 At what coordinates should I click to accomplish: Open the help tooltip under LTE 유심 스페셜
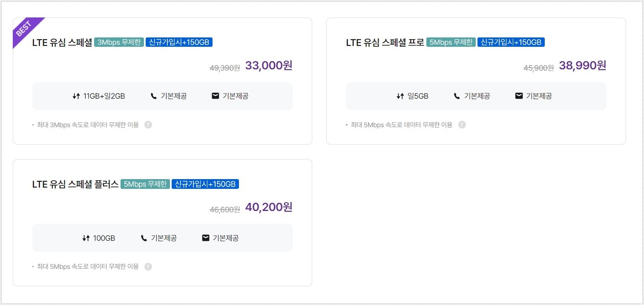(x=148, y=125)
